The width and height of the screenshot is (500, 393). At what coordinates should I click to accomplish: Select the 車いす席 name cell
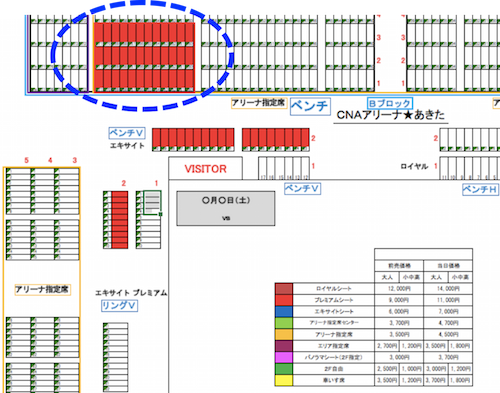pos(334,380)
